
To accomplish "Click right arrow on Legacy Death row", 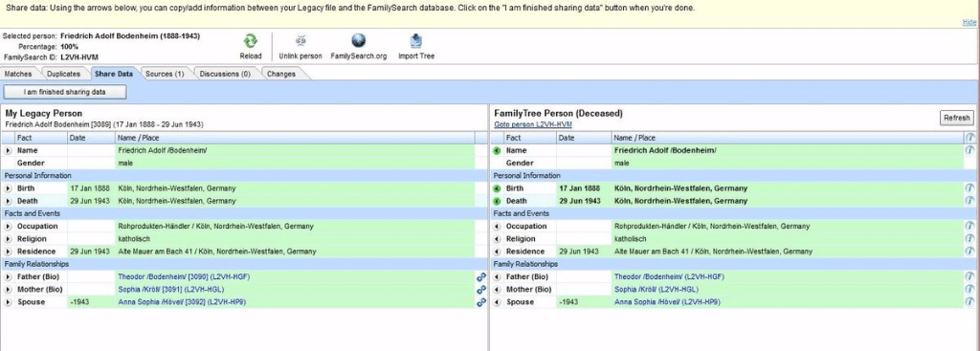I will [8, 201].
